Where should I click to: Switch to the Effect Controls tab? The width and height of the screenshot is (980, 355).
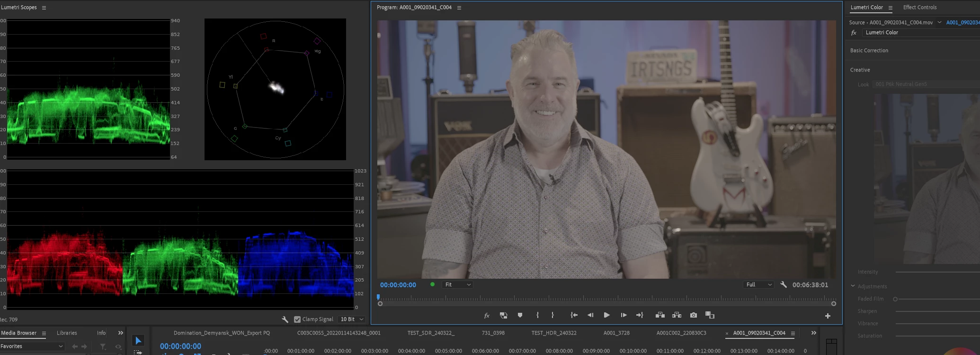pos(920,8)
